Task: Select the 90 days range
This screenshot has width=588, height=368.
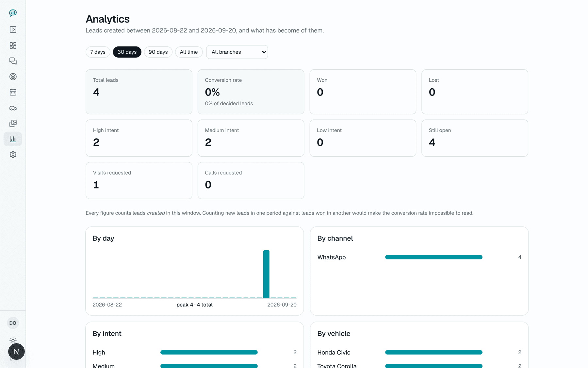Action: coord(158,52)
